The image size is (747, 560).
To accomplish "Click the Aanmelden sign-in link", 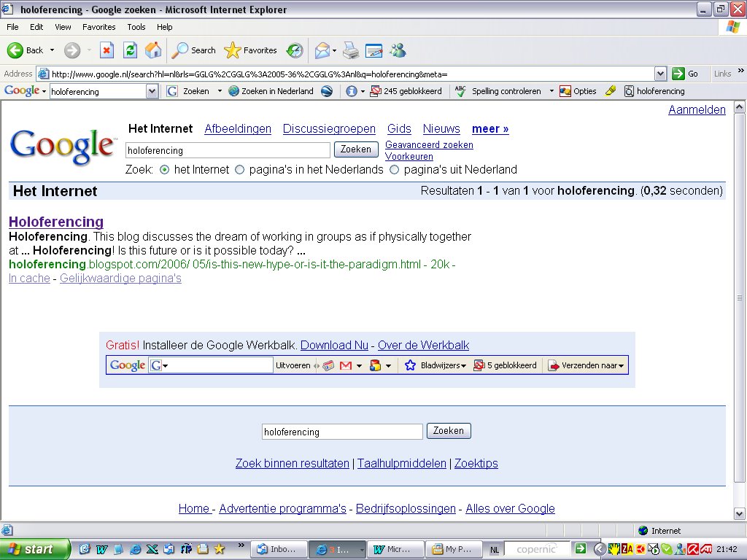I will click(697, 109).
